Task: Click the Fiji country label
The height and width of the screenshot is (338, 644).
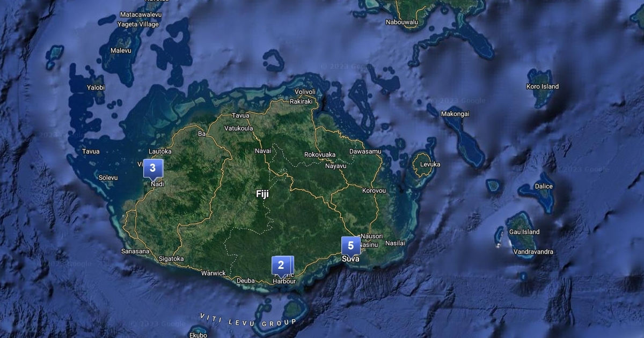Action: pos(262,194)
